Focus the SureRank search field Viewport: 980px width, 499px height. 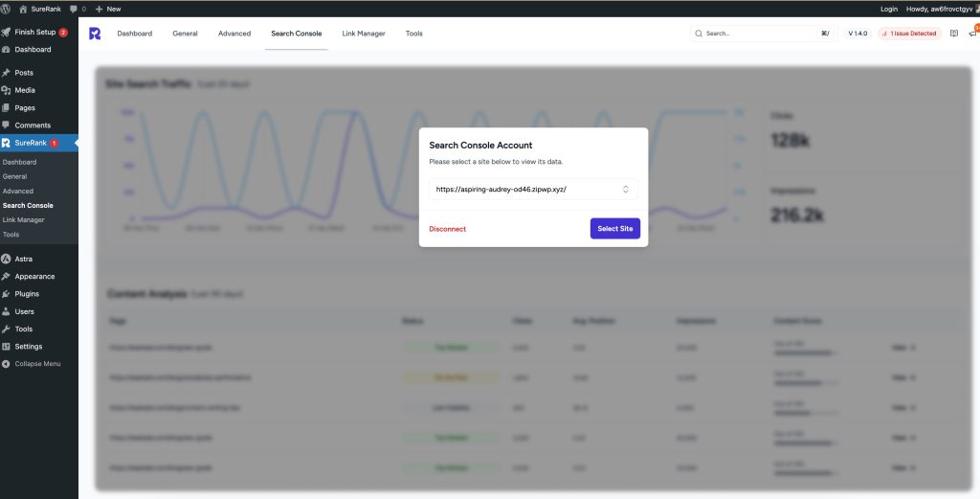coord(756,34)
